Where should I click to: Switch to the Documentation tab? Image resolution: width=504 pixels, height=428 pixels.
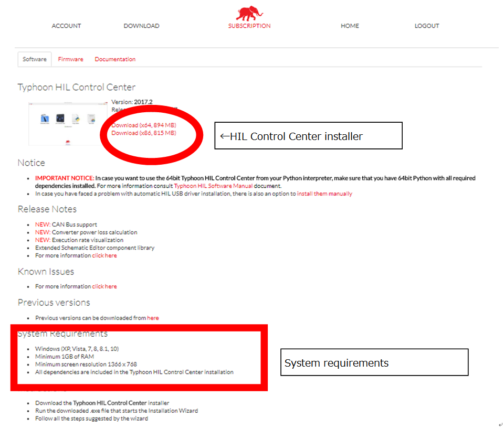[x=115, y=59]
